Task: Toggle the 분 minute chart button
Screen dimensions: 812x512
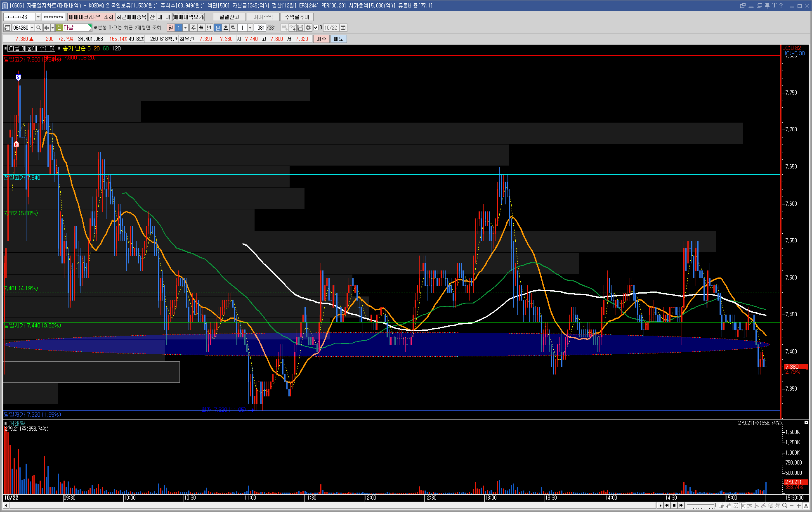Action: [x=218, y=28]
